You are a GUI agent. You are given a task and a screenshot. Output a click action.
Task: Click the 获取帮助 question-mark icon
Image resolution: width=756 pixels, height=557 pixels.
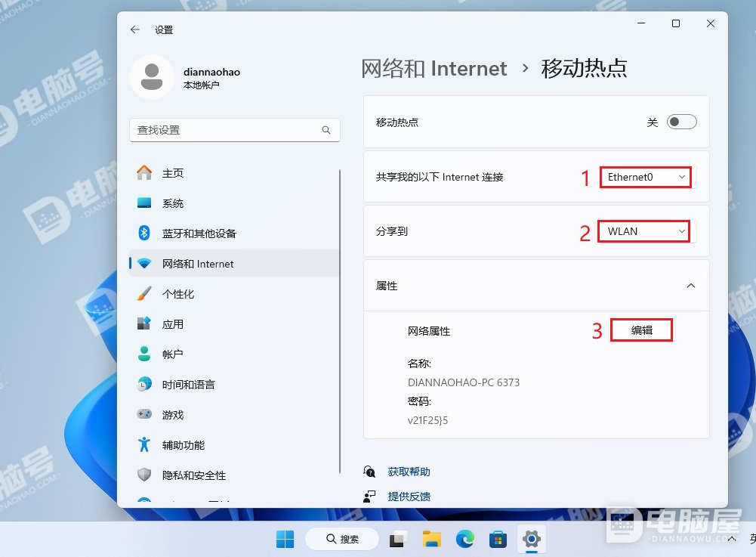[369, 471]
